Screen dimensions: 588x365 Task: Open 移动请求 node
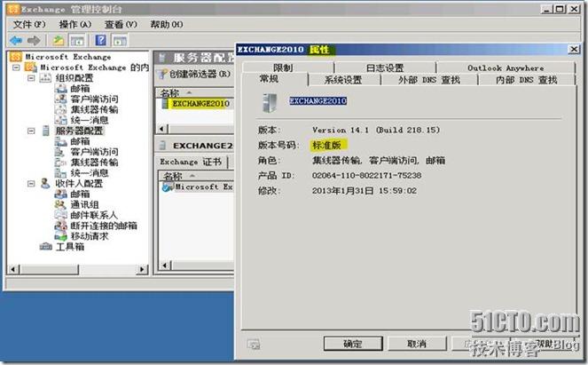[x=90, y=236]
